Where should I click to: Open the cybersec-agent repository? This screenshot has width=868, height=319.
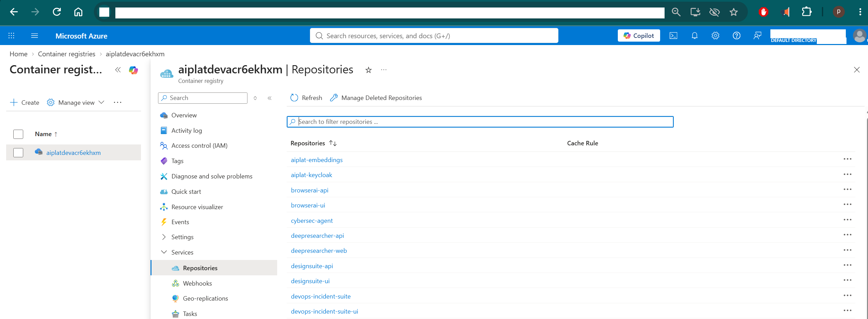312,221
